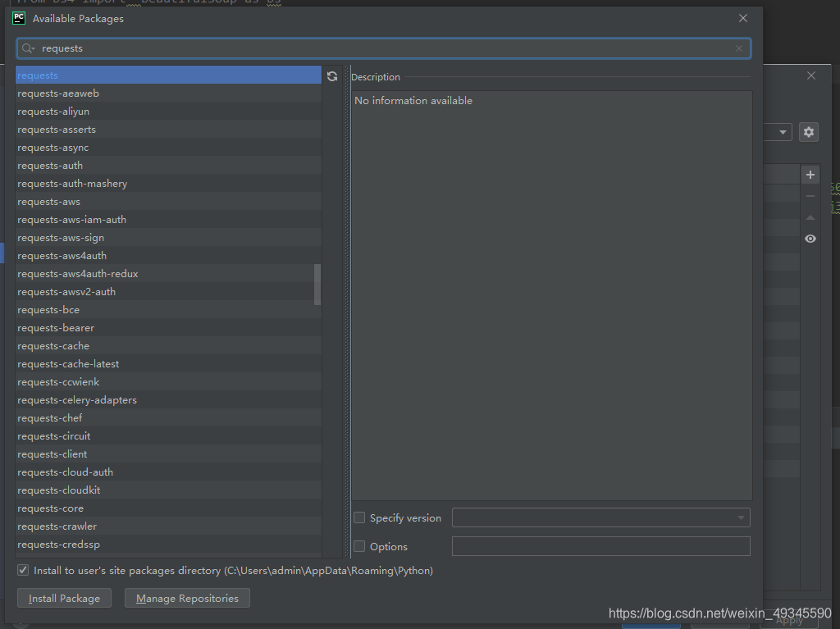Enable the Specify version checkbox
The width and height of the screenshot is (840, 629).
point(359,517)
